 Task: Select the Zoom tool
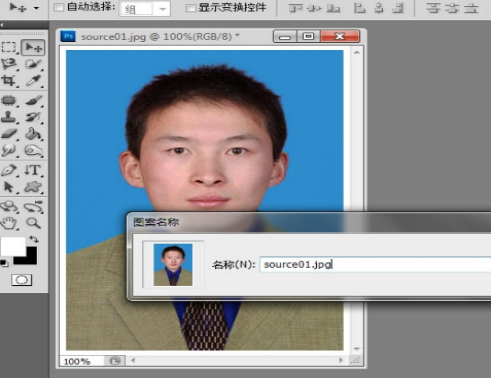[33, 223]
